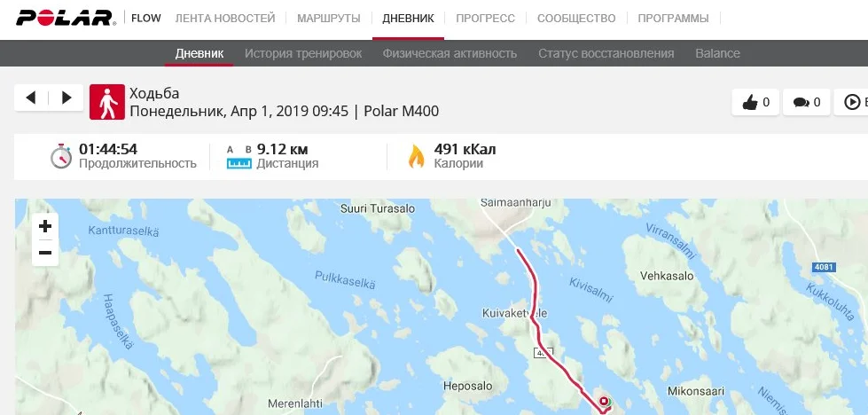
Task: Click the Polar logo
Action: pos(66,19)
